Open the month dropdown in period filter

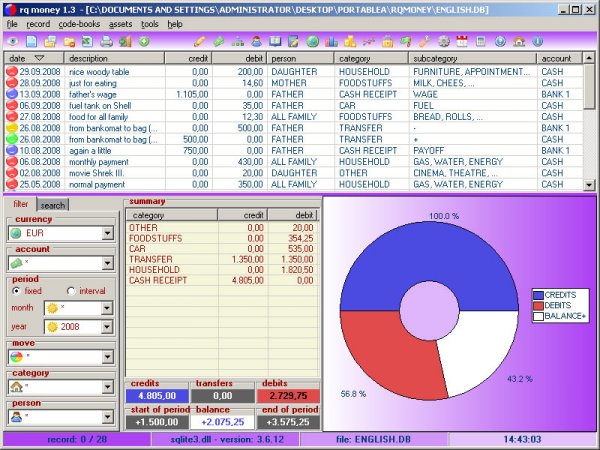[x=107, y=308]
